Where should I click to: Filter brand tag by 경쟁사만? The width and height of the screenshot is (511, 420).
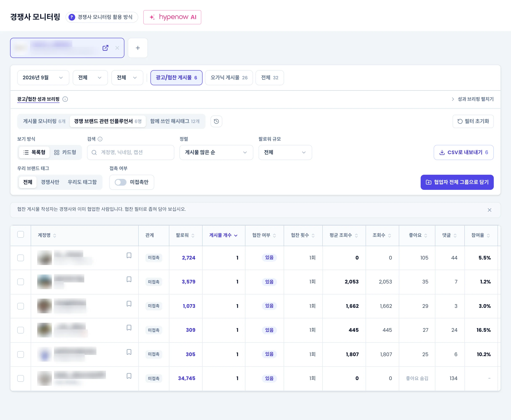(50, 182)
